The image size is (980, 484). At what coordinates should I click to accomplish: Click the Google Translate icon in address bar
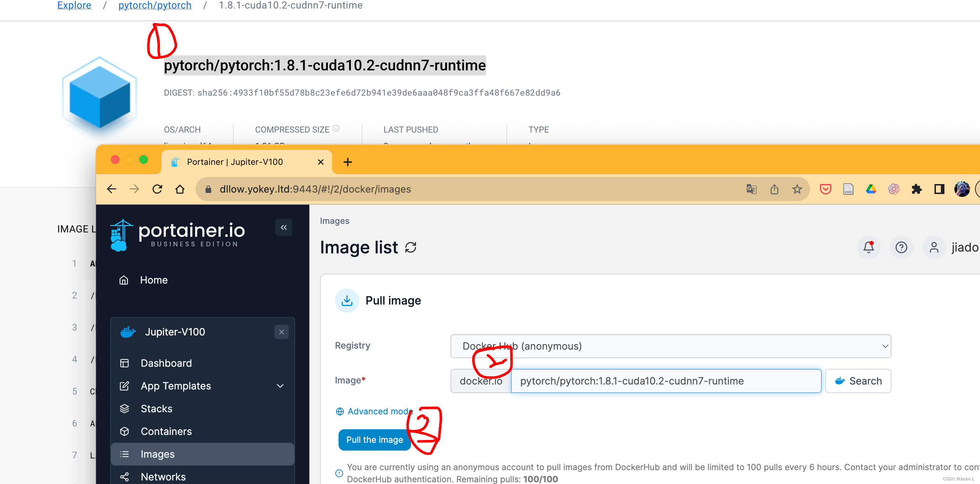point(751,189)
